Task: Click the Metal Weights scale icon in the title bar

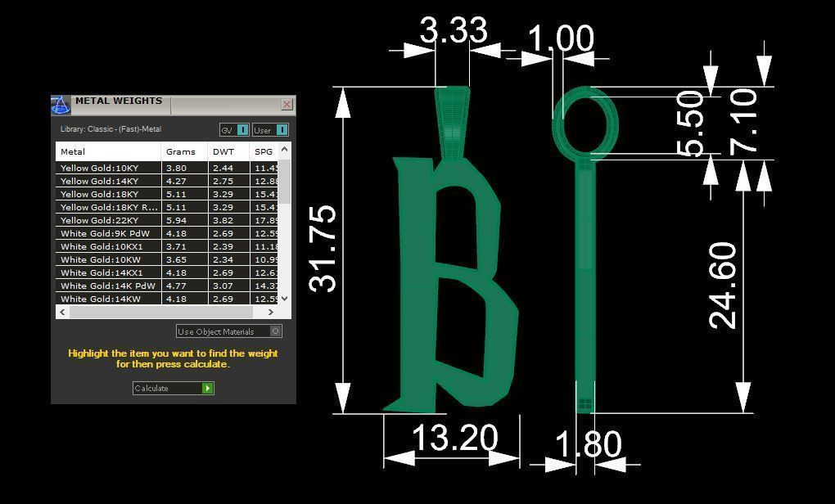Action: [x=61, y=105]
